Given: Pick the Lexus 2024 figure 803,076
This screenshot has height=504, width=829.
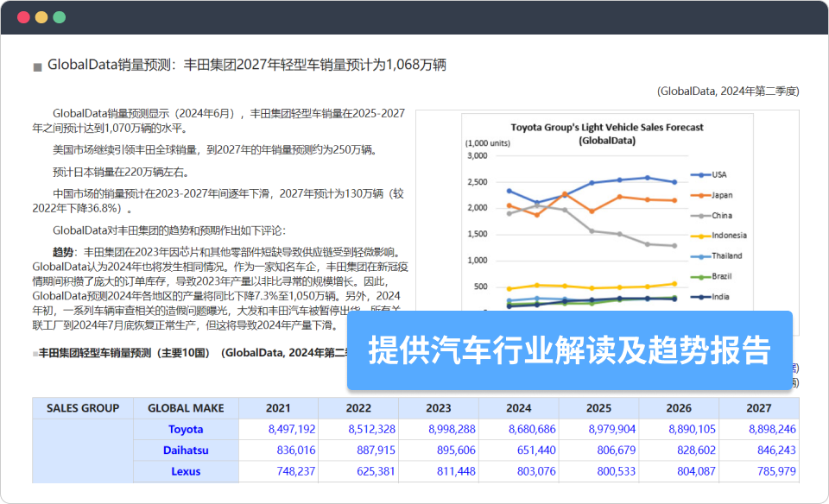Looking at the screenshot, I should tap(536, 471).
